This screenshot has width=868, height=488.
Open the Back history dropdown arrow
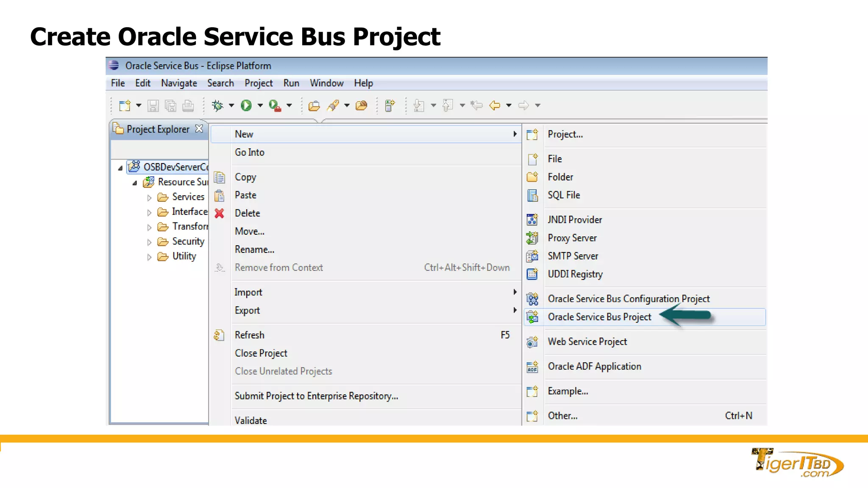coord(509,105)
